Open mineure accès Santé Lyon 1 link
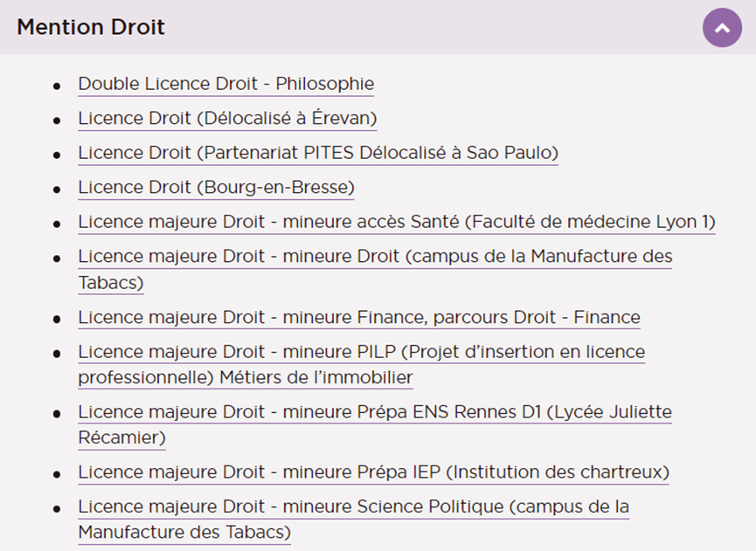This screenshot has width=756, height=551. point(397,222)
